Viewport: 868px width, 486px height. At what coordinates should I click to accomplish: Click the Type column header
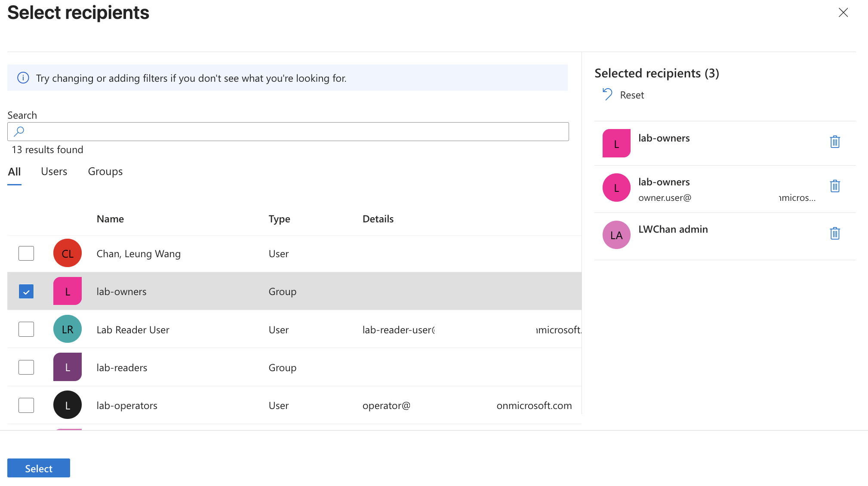[280, 219]
